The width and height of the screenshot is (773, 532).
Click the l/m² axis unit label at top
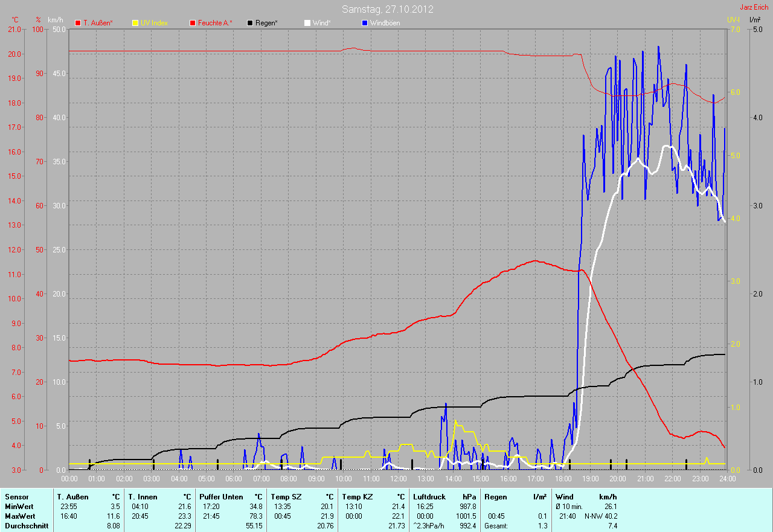754,19
